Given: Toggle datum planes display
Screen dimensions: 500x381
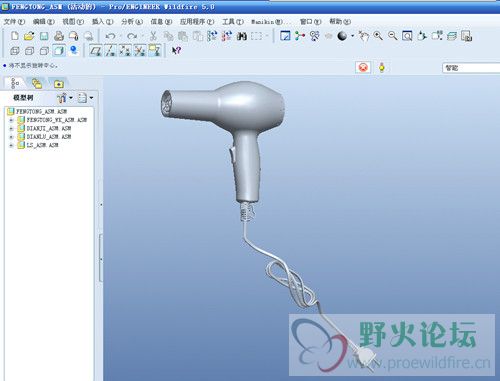Looking at the screenshot, I should [x=96, y=51].
